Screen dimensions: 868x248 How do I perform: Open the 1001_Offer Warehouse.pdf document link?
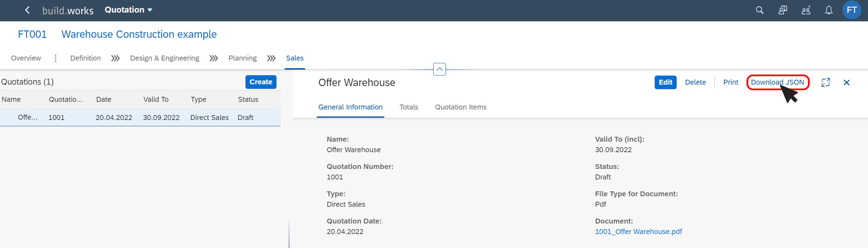click(639, 232)
